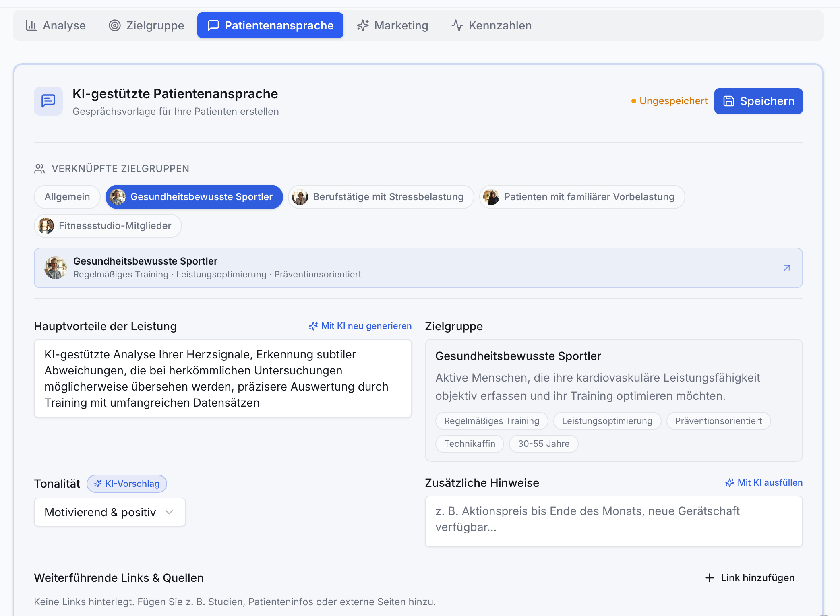This screenshot has width=840, height=616.
Task: Click the Regelmäßiges Training tag
Action: coord(492,421)
